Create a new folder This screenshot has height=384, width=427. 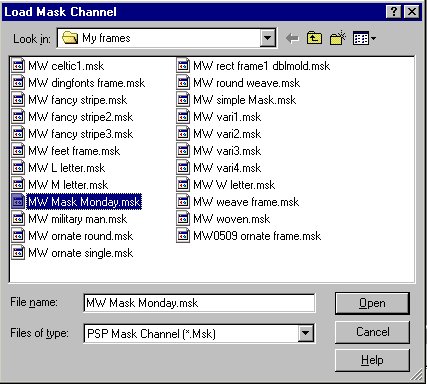[338, 38]
